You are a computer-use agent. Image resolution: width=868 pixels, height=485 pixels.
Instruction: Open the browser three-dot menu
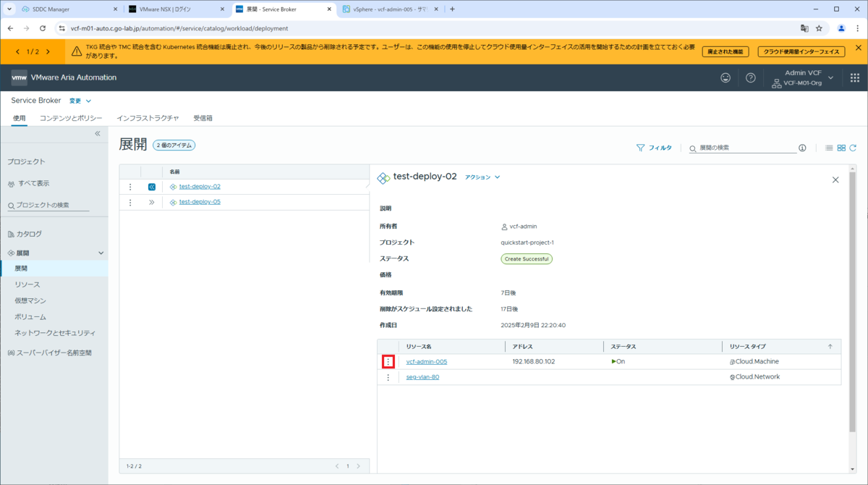pos(857,28)
